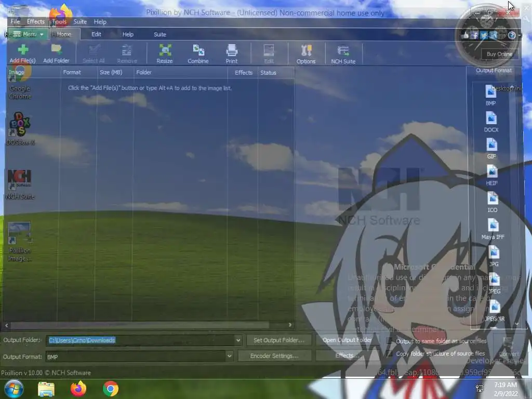Select JPEG in Output Format list

495,283
